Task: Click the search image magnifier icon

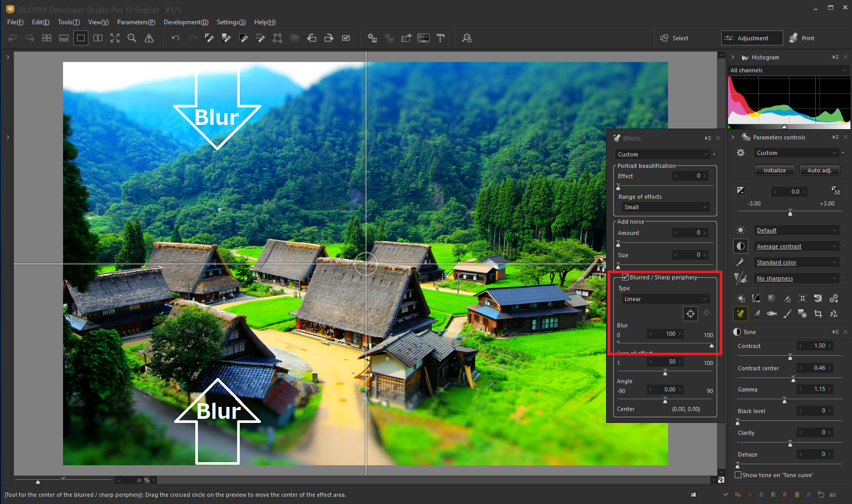Action: 467,38
